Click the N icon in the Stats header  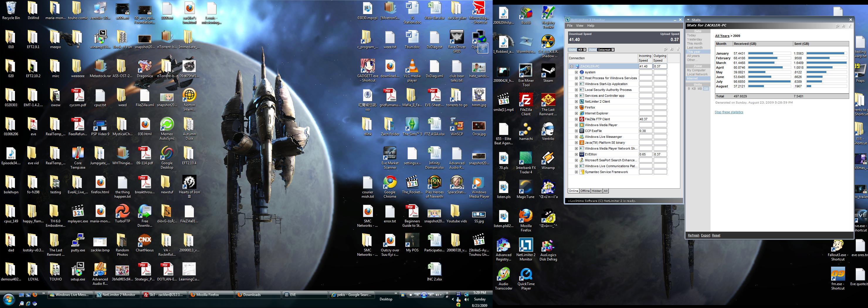(x=844, y=26)
